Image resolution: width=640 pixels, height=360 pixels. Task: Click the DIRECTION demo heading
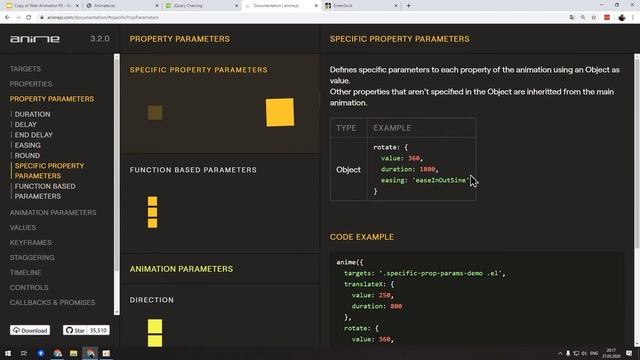[152, 300]
